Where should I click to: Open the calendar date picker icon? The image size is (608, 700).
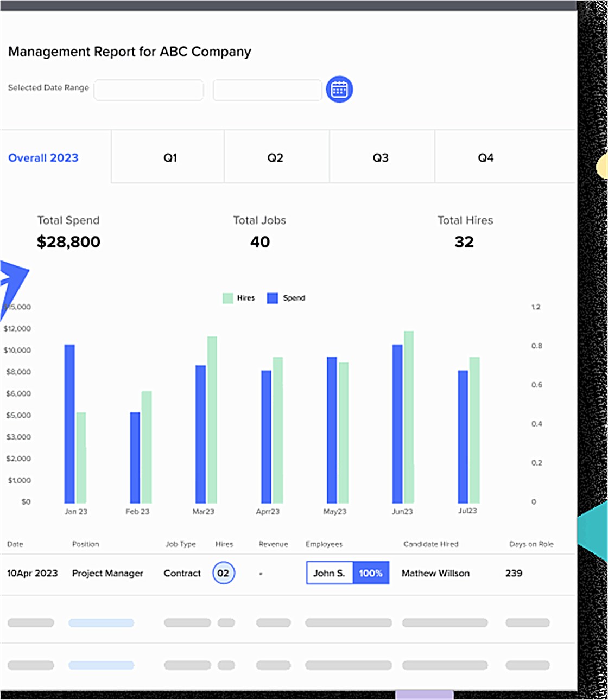[x=339, y=90]
